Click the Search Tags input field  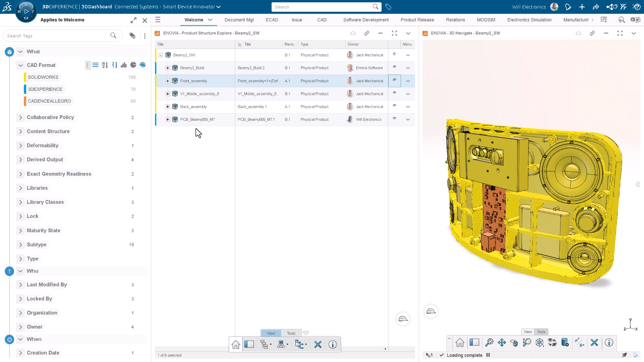[57, 36]
